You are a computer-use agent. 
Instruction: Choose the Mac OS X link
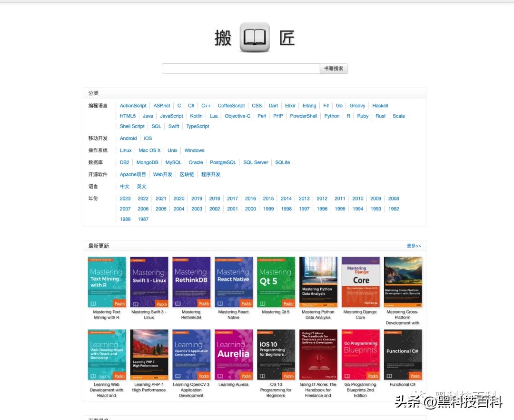tap(149, 150)
